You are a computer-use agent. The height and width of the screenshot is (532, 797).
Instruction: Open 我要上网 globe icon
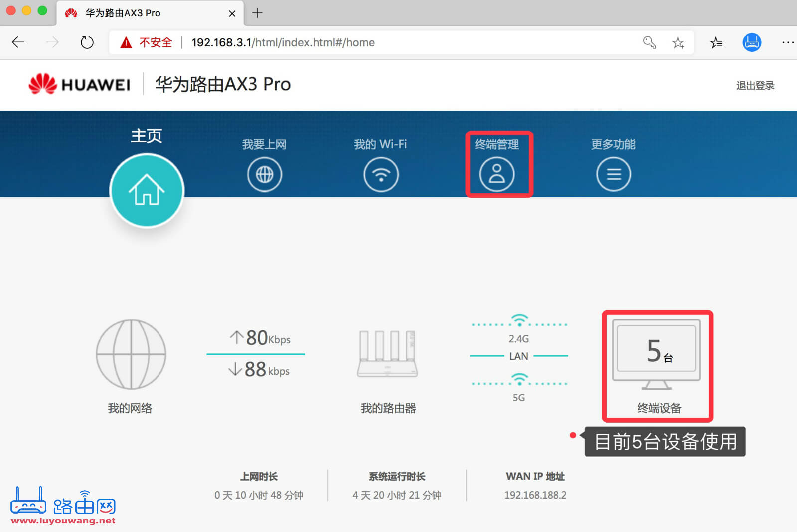pos(264,174)
